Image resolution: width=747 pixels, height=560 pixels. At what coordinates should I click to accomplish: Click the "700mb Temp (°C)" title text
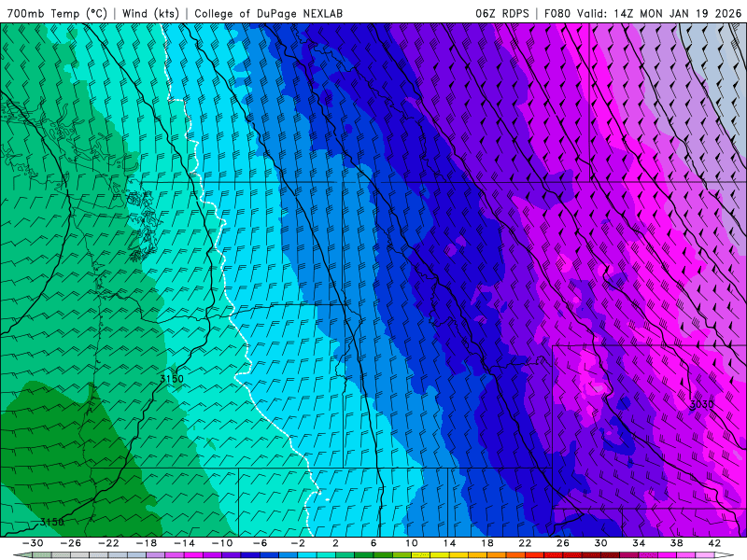[57, 14]
